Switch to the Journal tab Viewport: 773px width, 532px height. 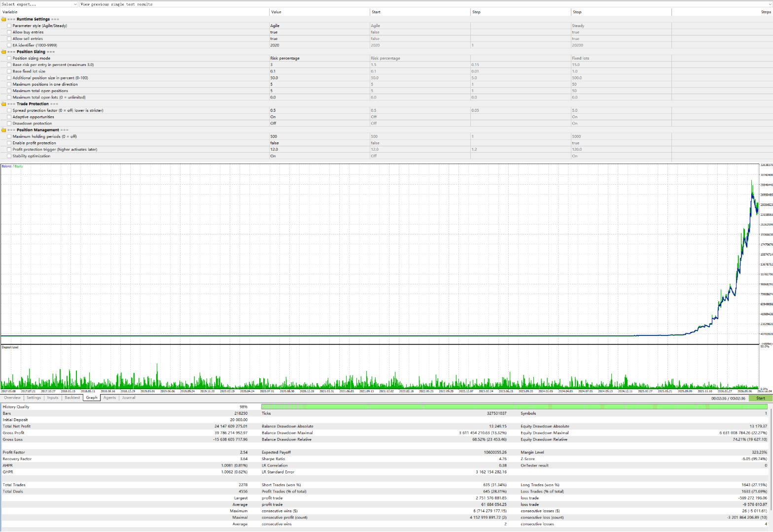(x=129, y=398)
